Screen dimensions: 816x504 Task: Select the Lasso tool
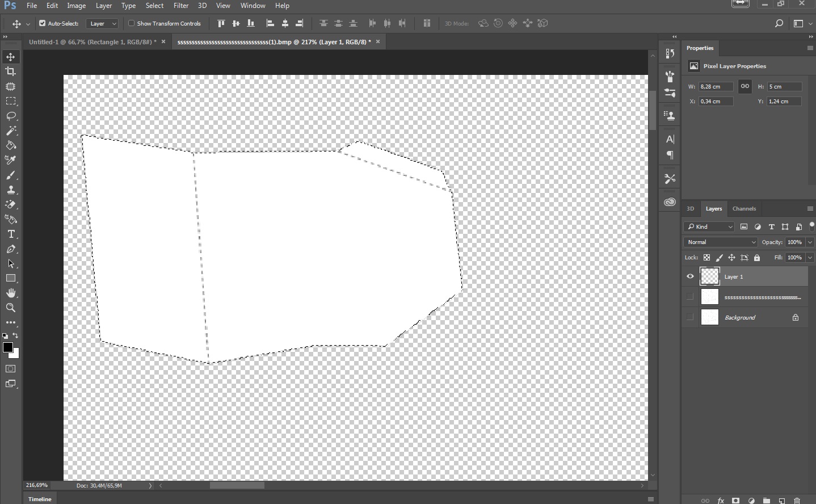[x=11, y=116]
